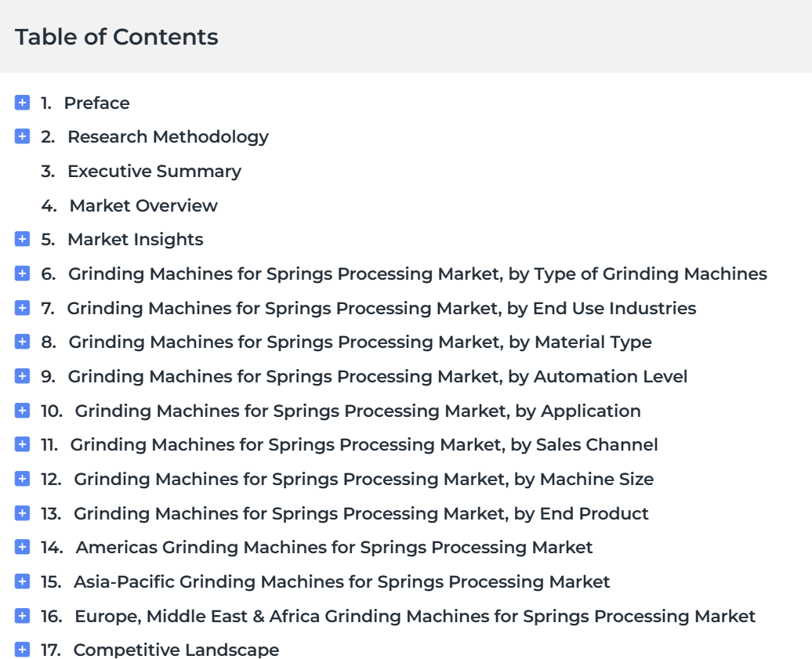Click plus icon next to Asia-Pacific market
Image resolution: width=812 pixels, height=659 pixels.
coord(22,581)
